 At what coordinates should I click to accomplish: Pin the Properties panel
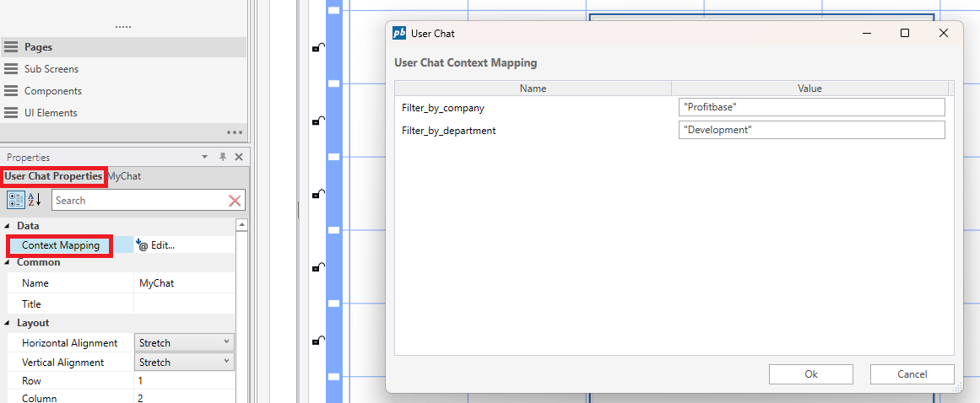click(x=223, y=157)
